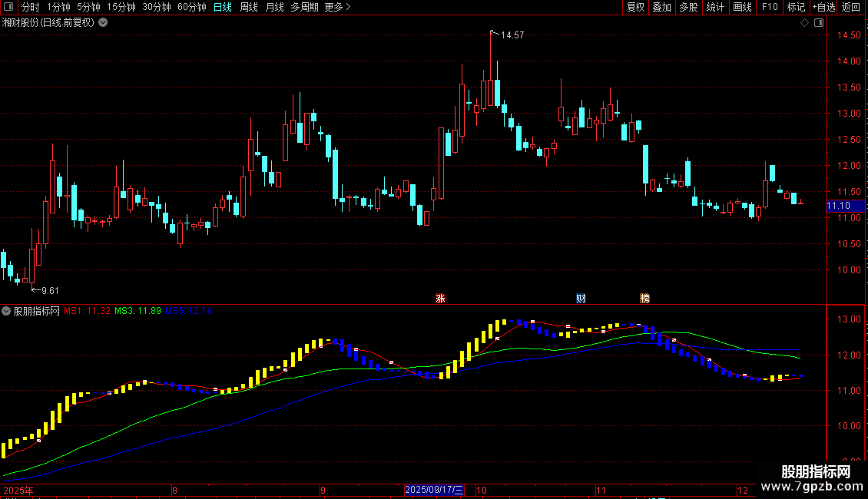Open the 画线 drawing tools
Viewport: 868px width, 499px height.
point(742,7)
